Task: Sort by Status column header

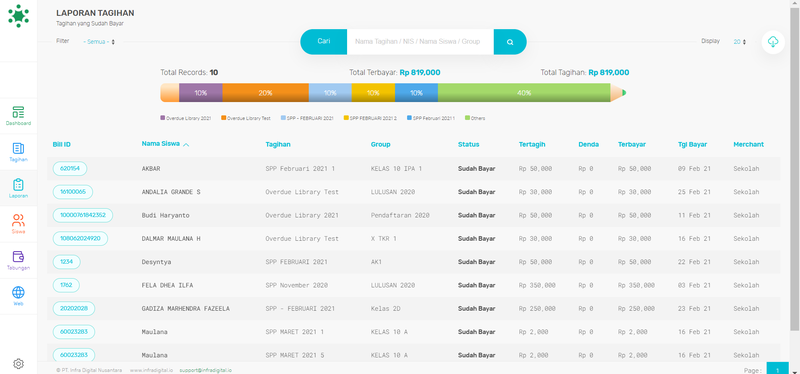Action: [x=469, y=144]
